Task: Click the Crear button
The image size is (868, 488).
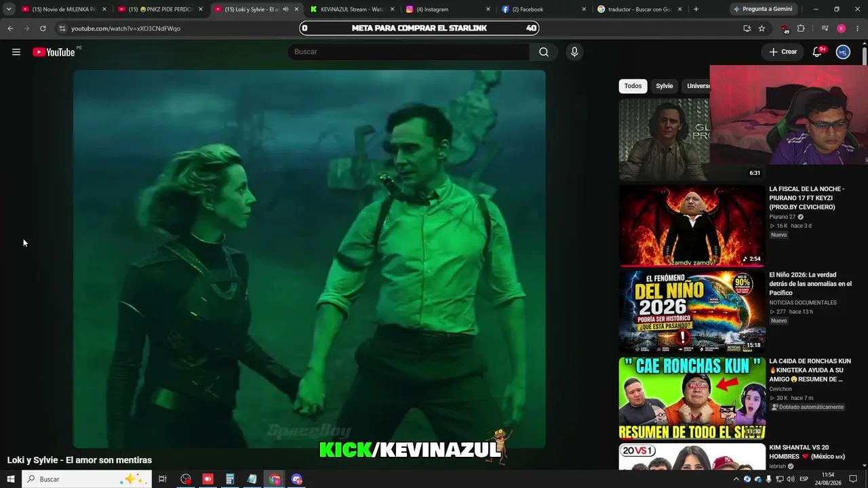Action: click(783, 52)
